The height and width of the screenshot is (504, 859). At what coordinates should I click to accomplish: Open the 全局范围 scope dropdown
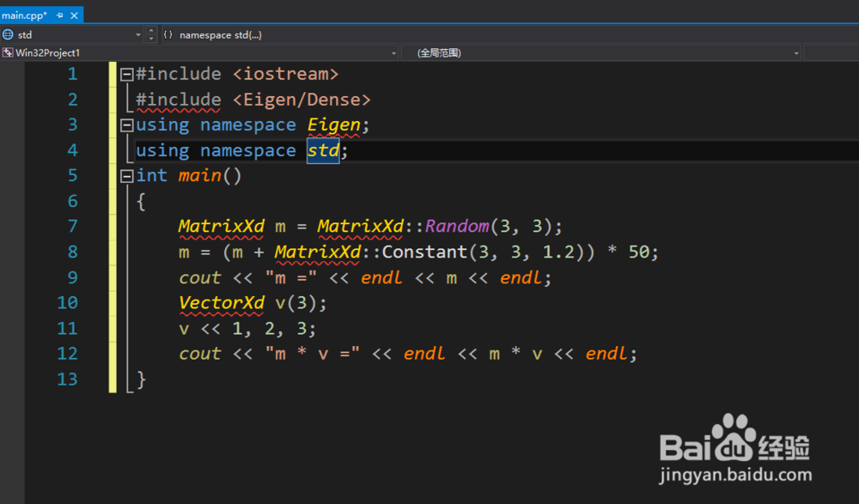tap(796, 53)
